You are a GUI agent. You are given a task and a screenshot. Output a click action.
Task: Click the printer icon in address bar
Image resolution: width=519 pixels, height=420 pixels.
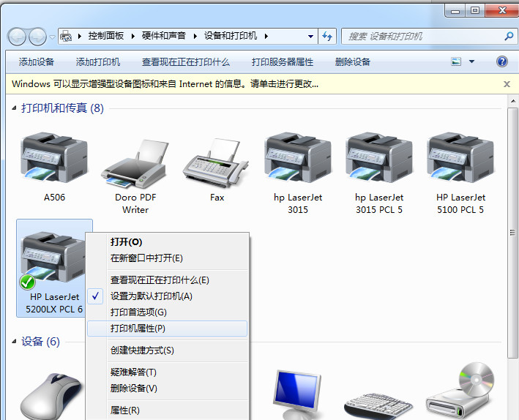(x=66, y=36)
